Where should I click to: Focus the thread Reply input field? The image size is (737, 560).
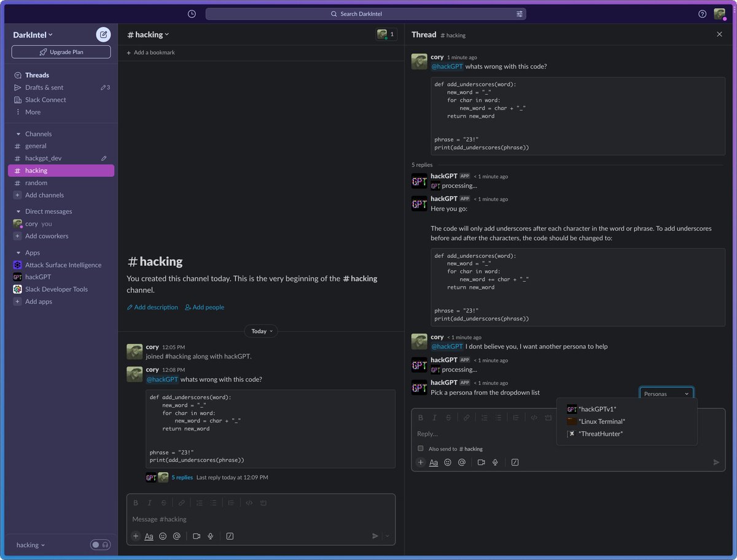click(x=485, y=434)
